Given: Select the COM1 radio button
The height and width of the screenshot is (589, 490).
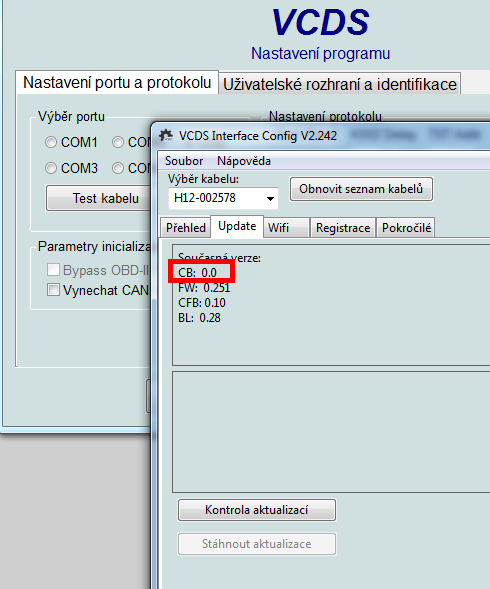Looking at the screenshot, I should coord(51,142).
